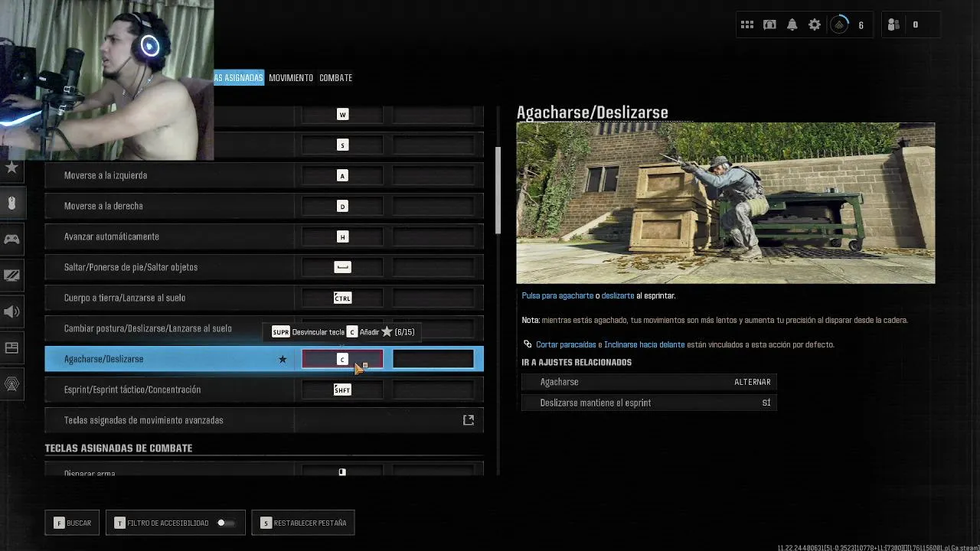Select the Saltar/Ponerse de pie/Saltar objetos label
Image resolution: width=980 pixels, height=551 pixels.
pos(131,267)
